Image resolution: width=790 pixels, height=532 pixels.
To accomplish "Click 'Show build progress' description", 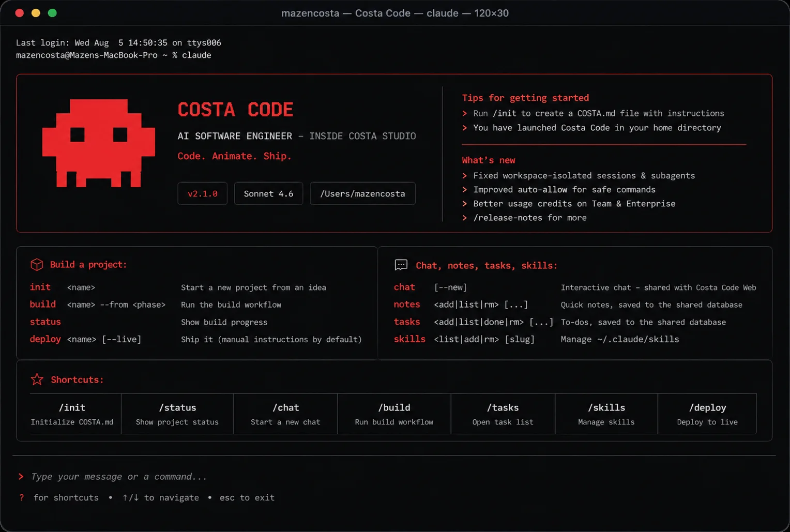I will [224, 322].
